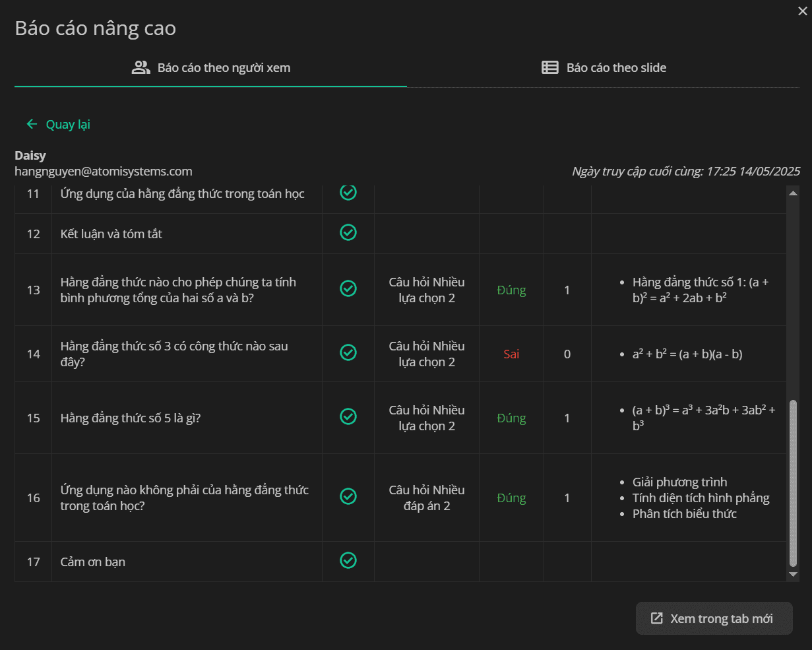The width and height of the screenshot is (812, 650).
Task: Click answer Hằng đẳng thức số 1 in row 13
Action: point(701,290)
